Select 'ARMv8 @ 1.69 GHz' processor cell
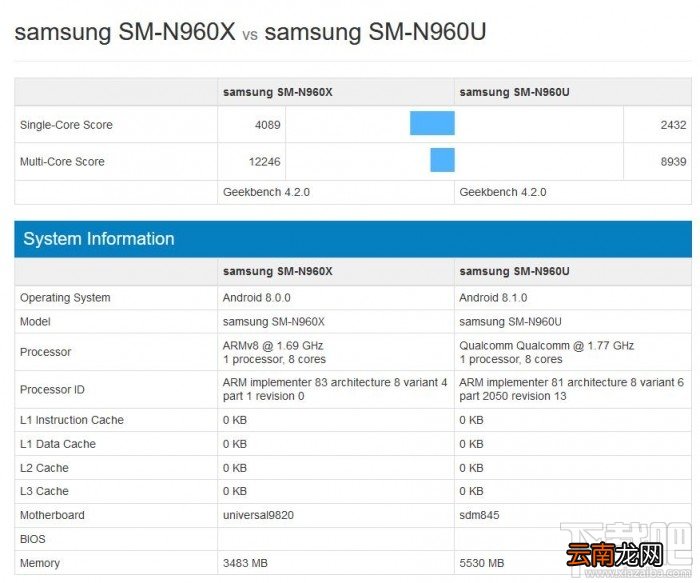The image size is (700, 583). (x=274, y=352)
